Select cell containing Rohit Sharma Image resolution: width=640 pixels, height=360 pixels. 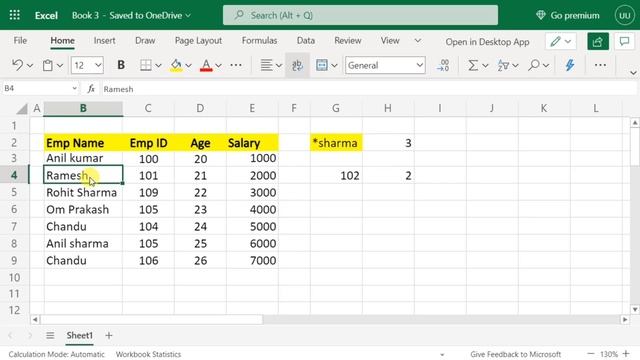coord(83,192)
